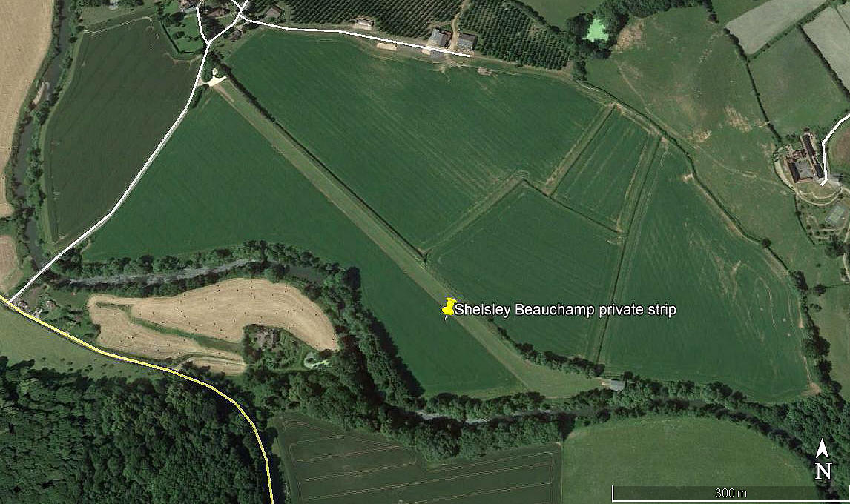Select the Shelsley Beauchamp private strip label

pyautogui.click(x=565, y=310)
